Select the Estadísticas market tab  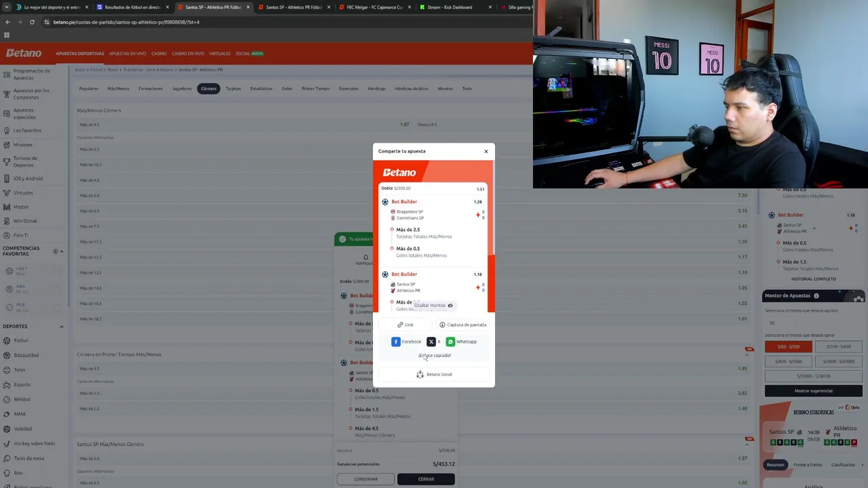click(261, 89)
